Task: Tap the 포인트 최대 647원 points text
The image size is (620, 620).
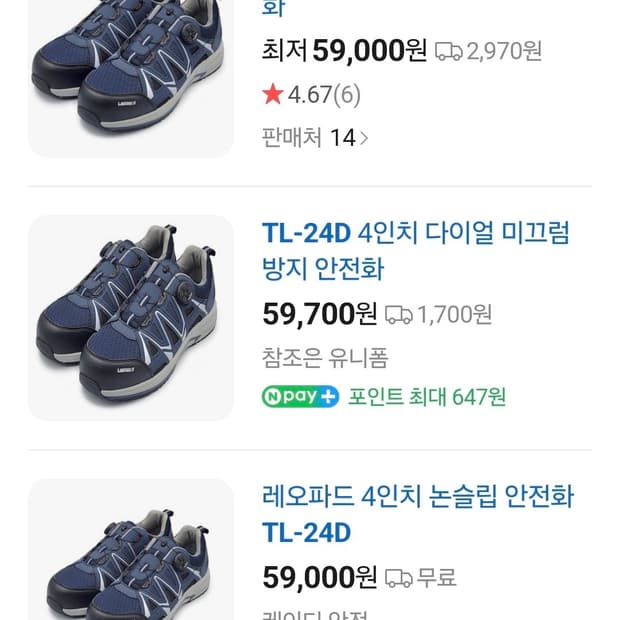Action: 427,397
